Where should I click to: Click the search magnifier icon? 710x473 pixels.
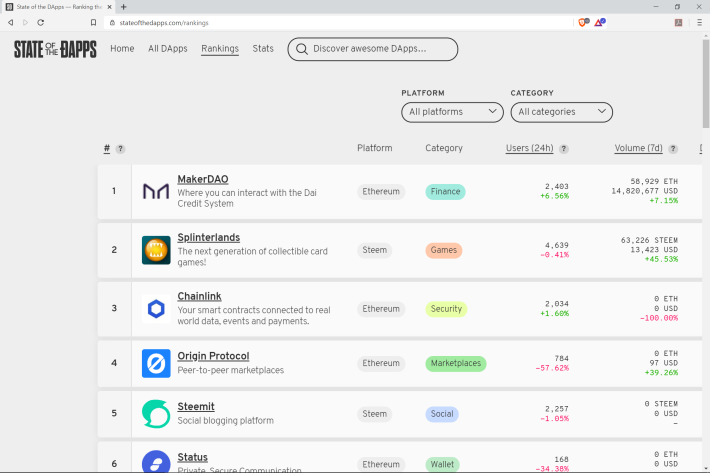point(302,49)
